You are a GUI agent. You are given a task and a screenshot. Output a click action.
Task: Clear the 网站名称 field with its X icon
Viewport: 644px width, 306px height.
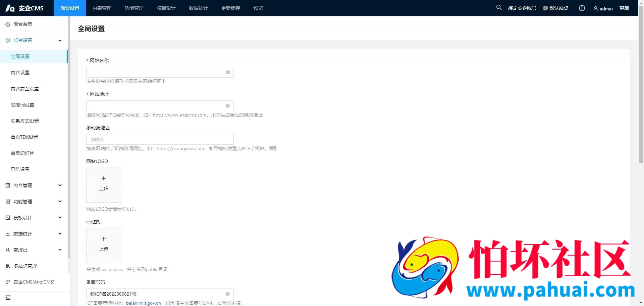228,72
